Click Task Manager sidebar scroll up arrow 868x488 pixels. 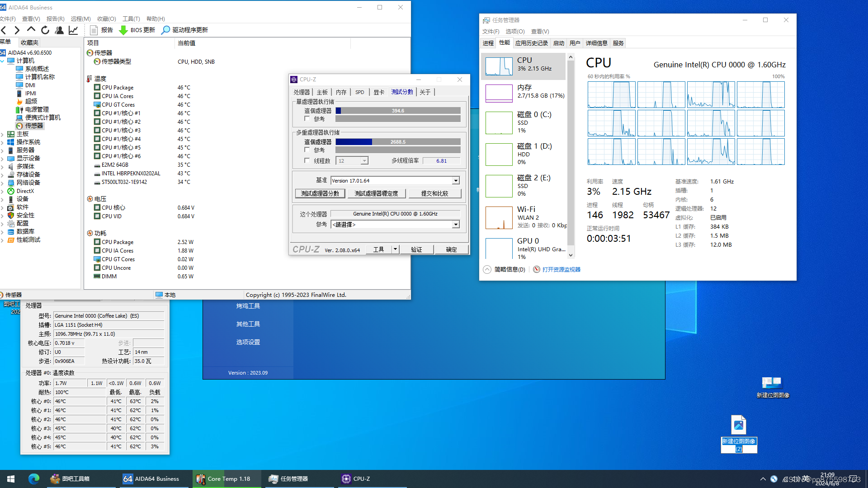tap(571, 57)
